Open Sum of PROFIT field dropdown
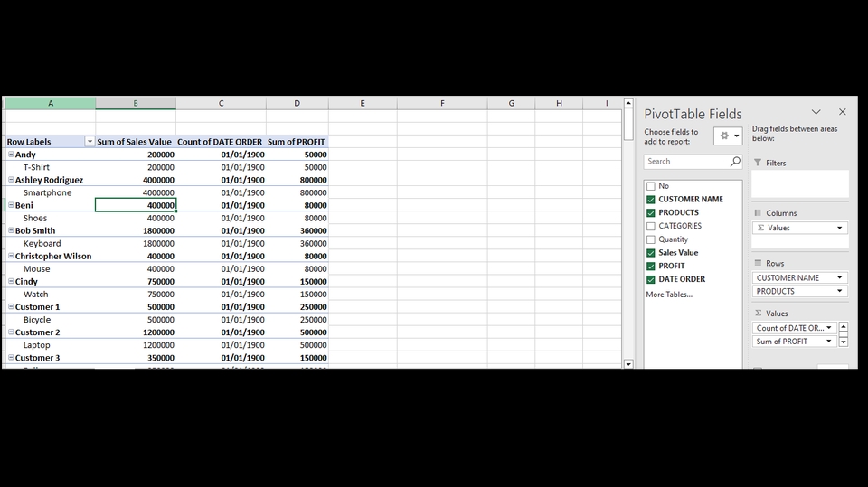Viewport: 868px width, 487px height. tap(829, 342)
